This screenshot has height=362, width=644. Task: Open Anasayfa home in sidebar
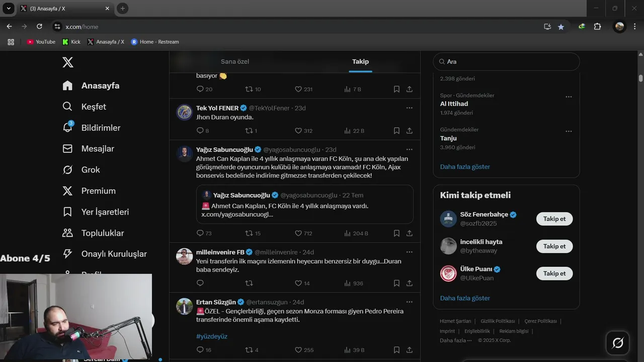(91, 85)
